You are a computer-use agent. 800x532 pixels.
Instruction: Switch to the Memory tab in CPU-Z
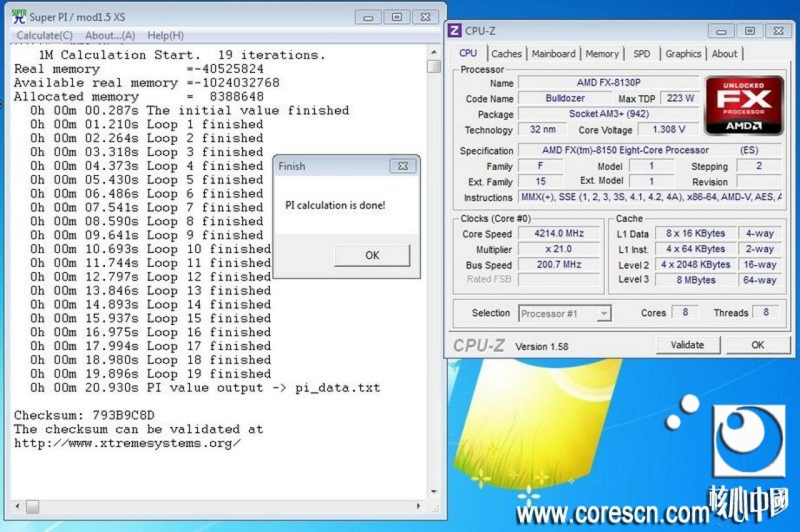tap(602, 54)
